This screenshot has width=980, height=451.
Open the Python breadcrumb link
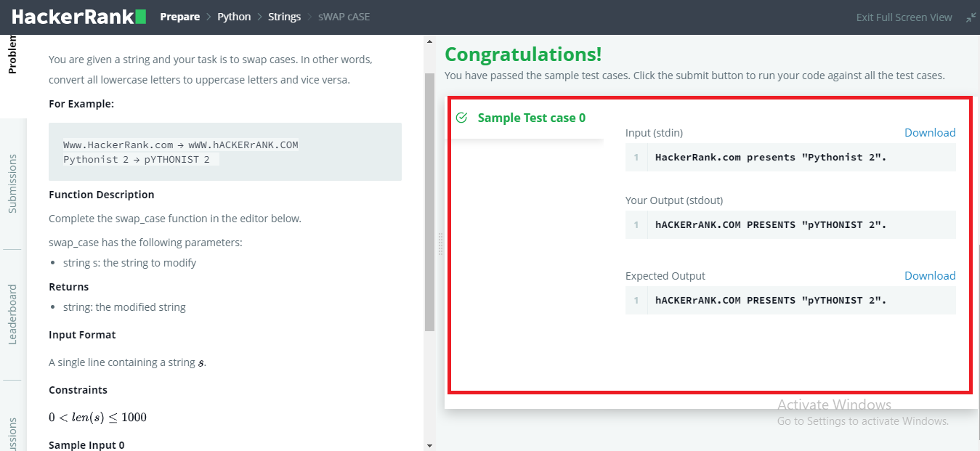tap(234, 17)
